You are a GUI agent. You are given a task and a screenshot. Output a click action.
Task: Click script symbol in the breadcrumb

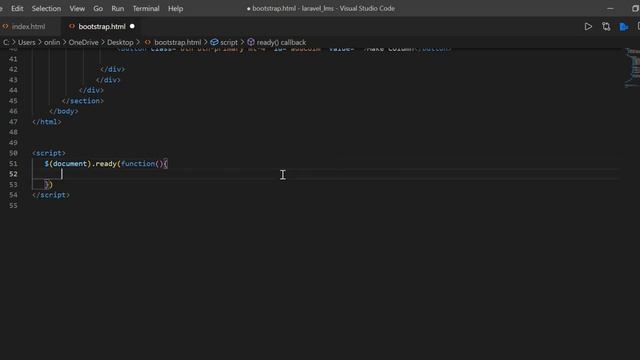point(229,42)
